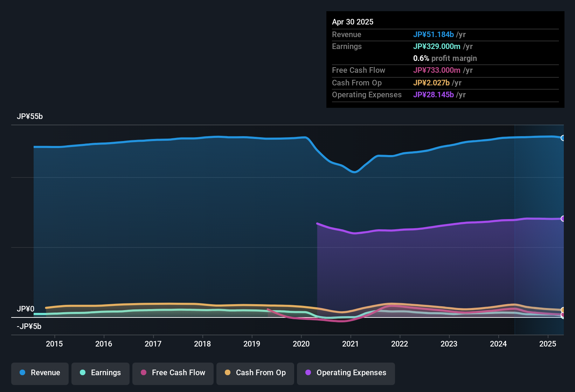Click the 2017 x-axis label
The height and width of the screenshot is (392, 575).
pyautogui.click(x=153, y=344)
